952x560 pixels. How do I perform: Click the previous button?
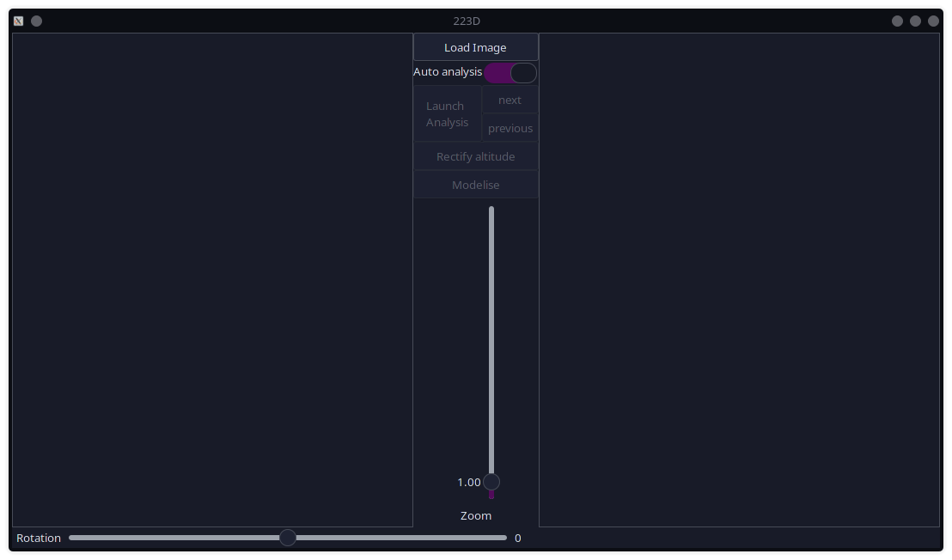510,128
